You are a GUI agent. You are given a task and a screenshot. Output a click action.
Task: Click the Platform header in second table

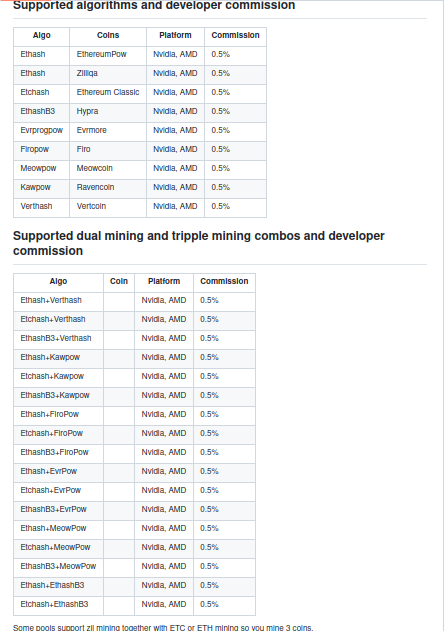tap(164, 281)
